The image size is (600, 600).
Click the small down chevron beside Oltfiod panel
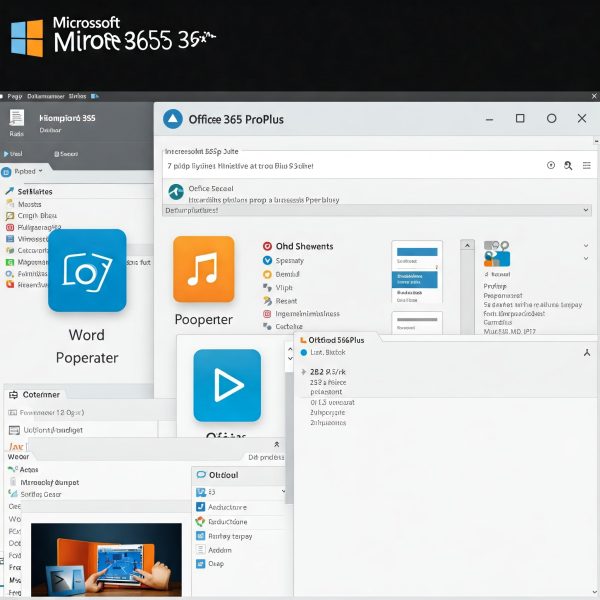coord(290,359)
